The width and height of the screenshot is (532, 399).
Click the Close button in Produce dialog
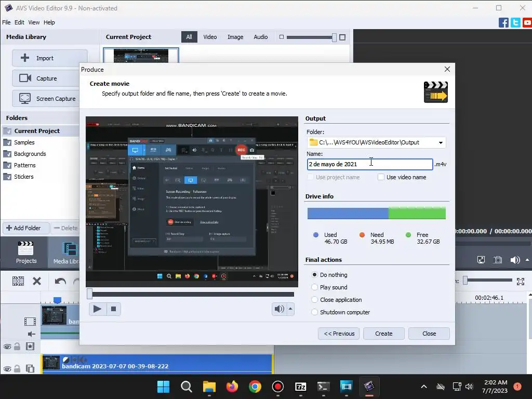coord(429,334)
